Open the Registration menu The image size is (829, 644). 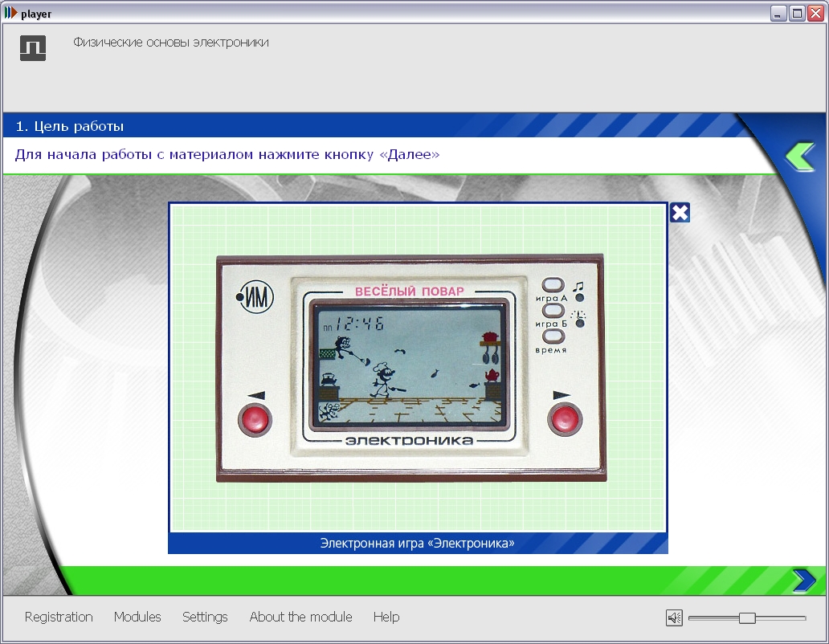tap(59, 617)
